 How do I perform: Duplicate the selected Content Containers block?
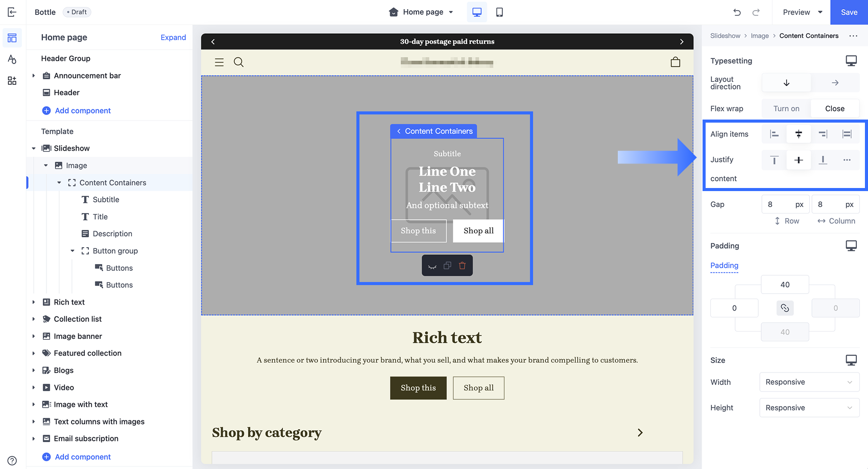(x=447, y=266)
